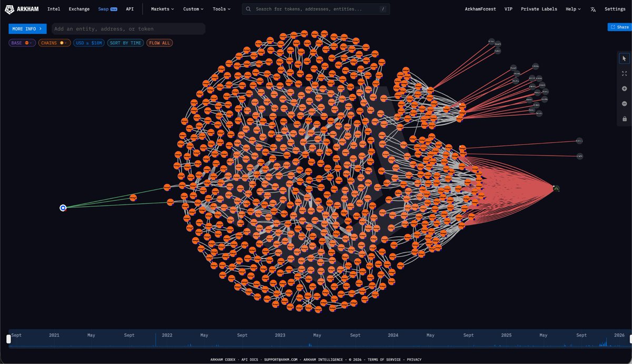Image resolution: width=632 pixels, height=364 pixels.
Task: Open the ARKHAM CODEX footer link
Action: tap(222, 360)
